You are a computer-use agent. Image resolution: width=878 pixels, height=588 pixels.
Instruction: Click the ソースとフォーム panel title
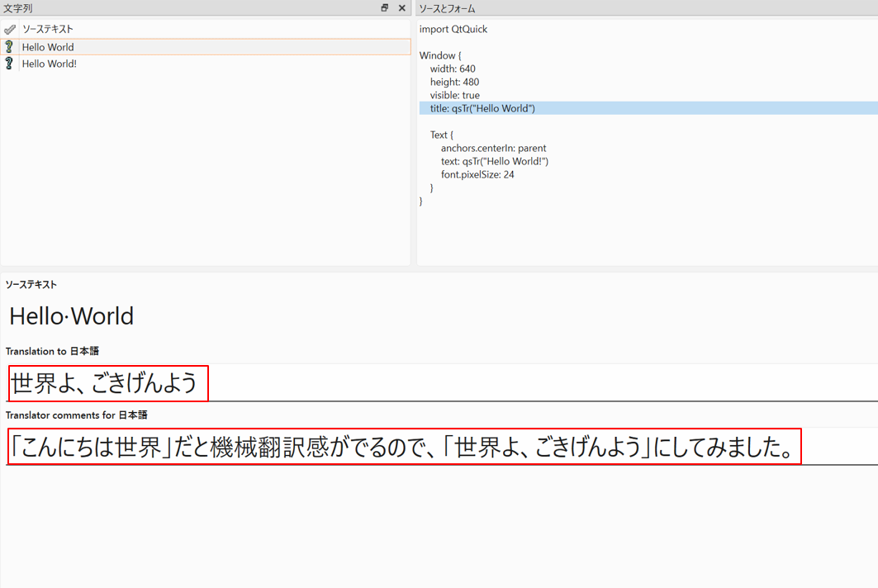(447, 8)
